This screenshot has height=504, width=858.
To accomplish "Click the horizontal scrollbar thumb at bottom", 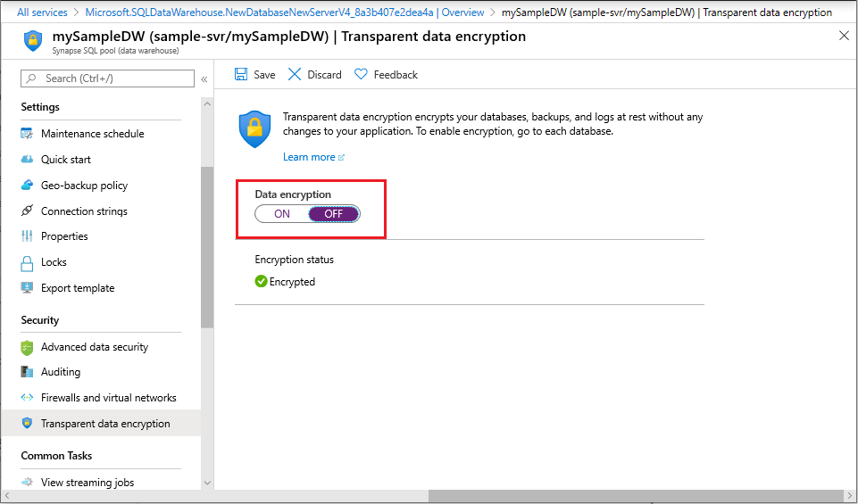I will coord(636,496).
